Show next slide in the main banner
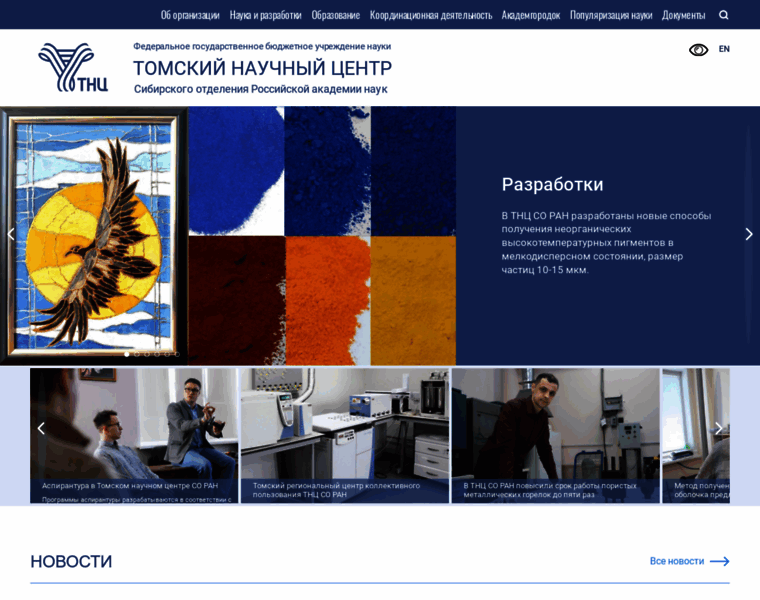This screenshot has width=760, height=600. tap(749, 234)
